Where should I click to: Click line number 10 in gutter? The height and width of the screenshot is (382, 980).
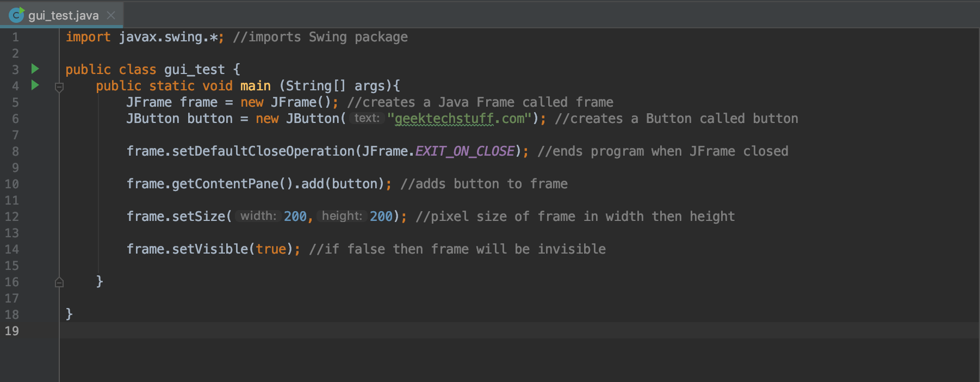pos(12,184)
